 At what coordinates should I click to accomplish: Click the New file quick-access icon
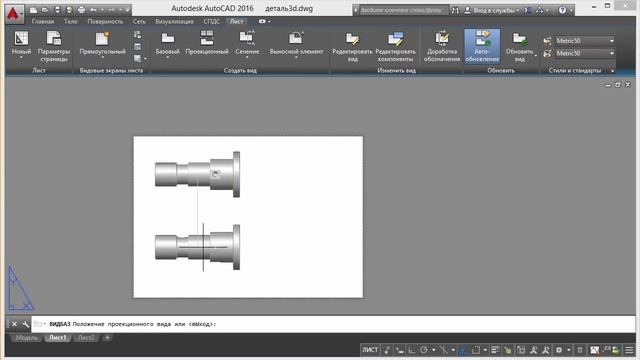33,10
